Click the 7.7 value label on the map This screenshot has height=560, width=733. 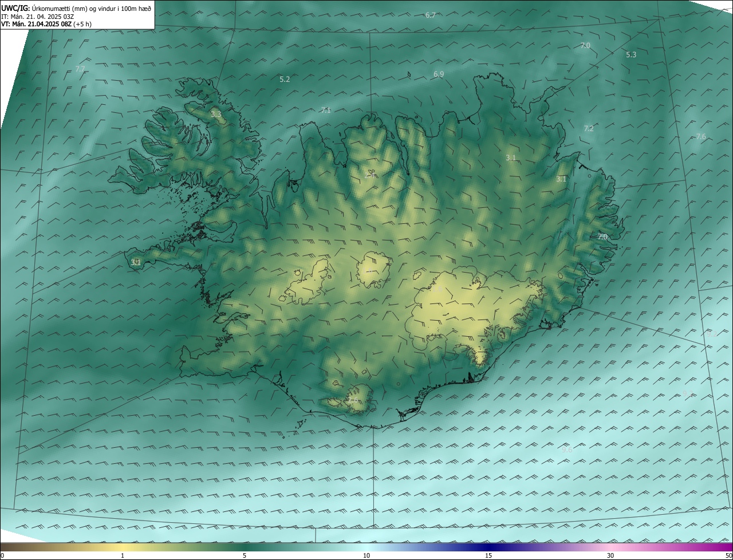tap(80, 69)
